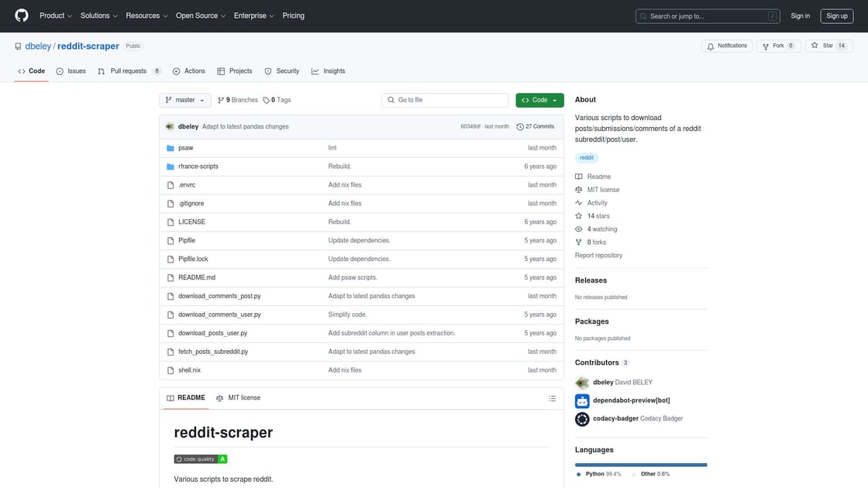
Task: Expand the Enterprise menu
Action: 253,15
